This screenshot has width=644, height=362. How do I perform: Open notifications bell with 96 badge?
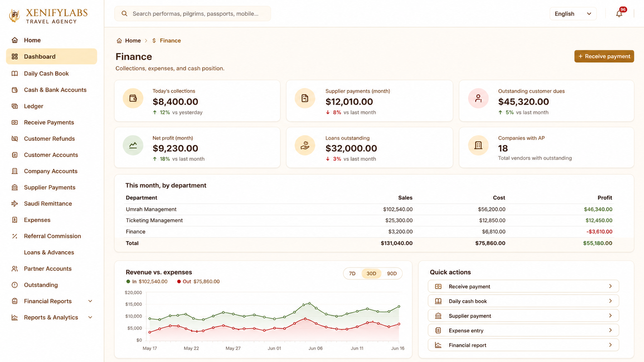pyautogui.click(x=619, y=13)
